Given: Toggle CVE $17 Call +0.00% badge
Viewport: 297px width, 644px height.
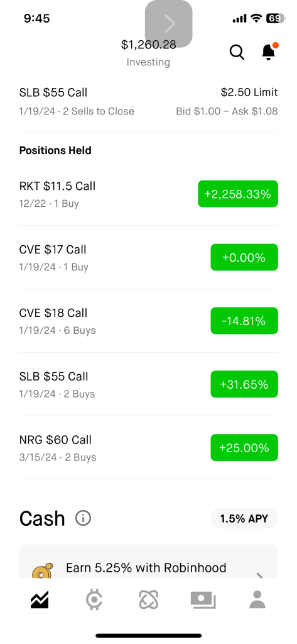Looking at the screenshot, I should [244, 257].
